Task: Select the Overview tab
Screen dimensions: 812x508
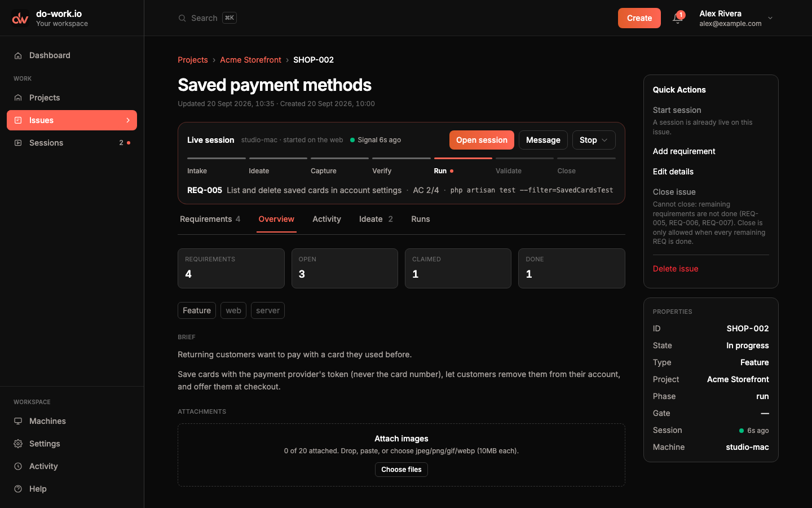Action: (x=276, y=219)
